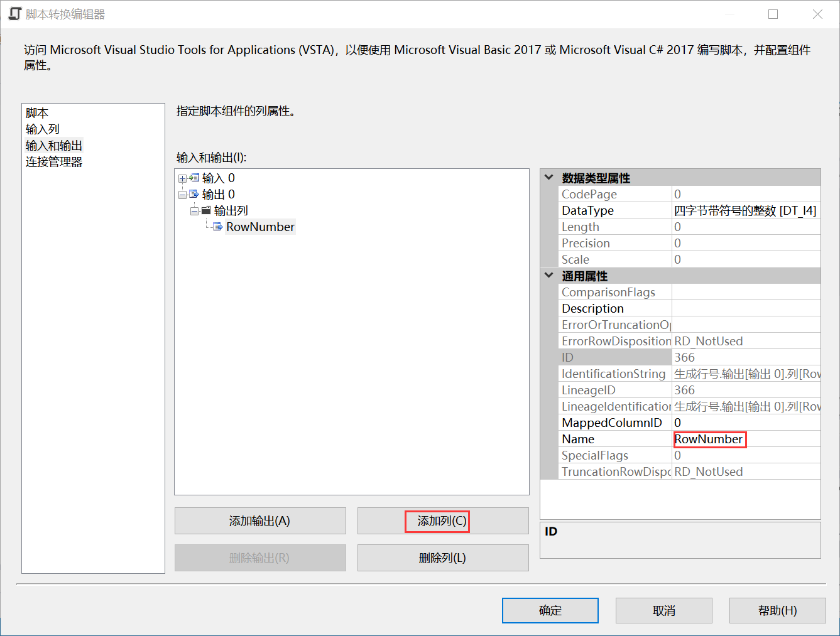
Task: Click the 输入 0 input node icon
Action: click(194, 178)
